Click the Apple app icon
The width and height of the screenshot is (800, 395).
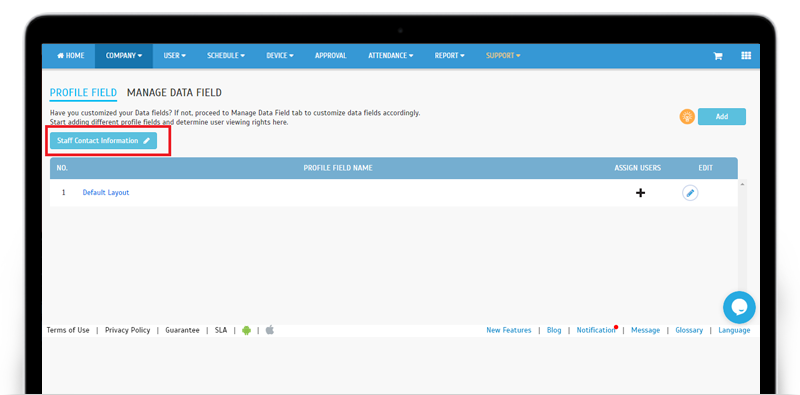pos(269,330)
